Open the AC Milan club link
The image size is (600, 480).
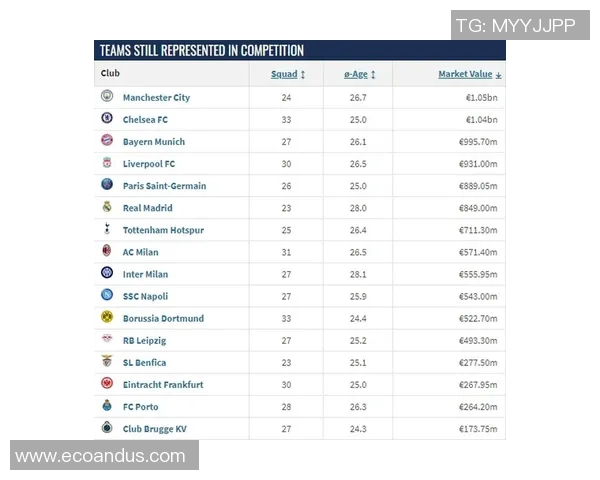click(x=140, y=252)
